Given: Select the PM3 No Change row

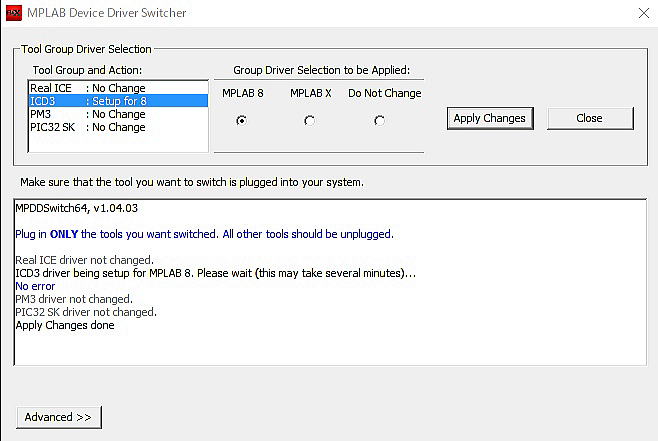Looking at the screenshot, I should pos(118,114).
